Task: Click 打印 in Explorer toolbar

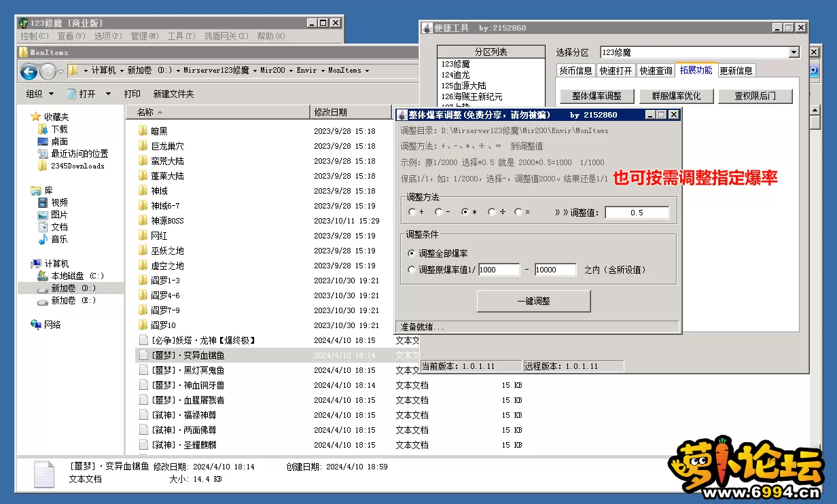Action: pyautogui.click(x=132, y=94)
